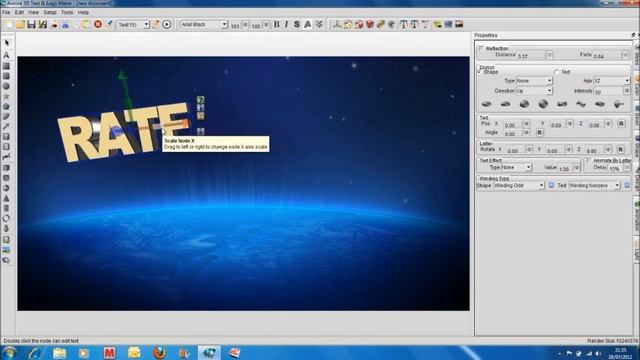Click the open folder icon in toolbar
Viewport: 640px width, 360px height.
(20, 24)
